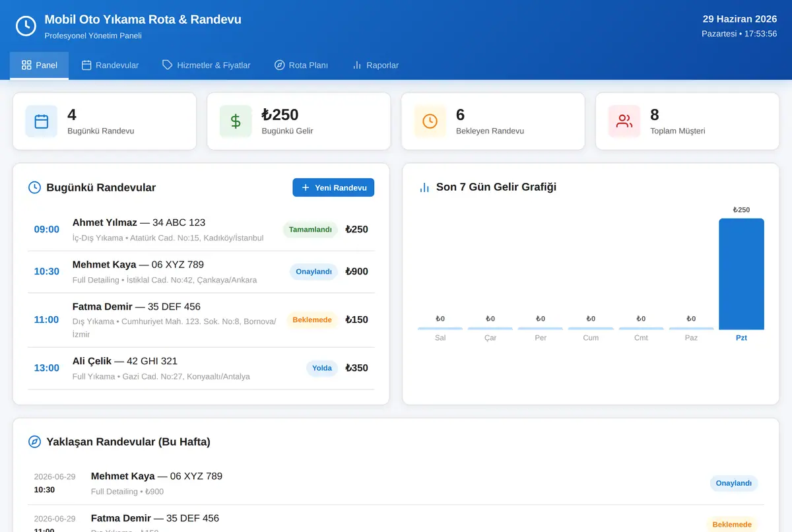Click the compass icon on Rota Planı tab
Viewport: 792px width, 532px height.
[x=280, y=65]
